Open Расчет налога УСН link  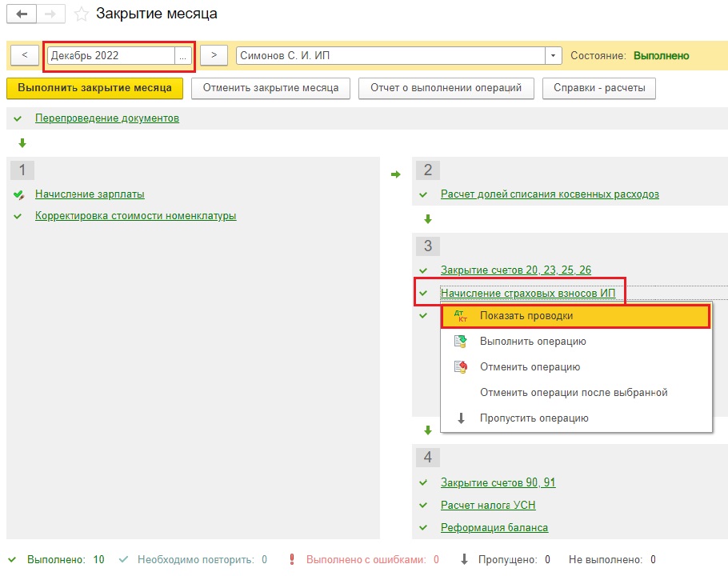(488, 505)
